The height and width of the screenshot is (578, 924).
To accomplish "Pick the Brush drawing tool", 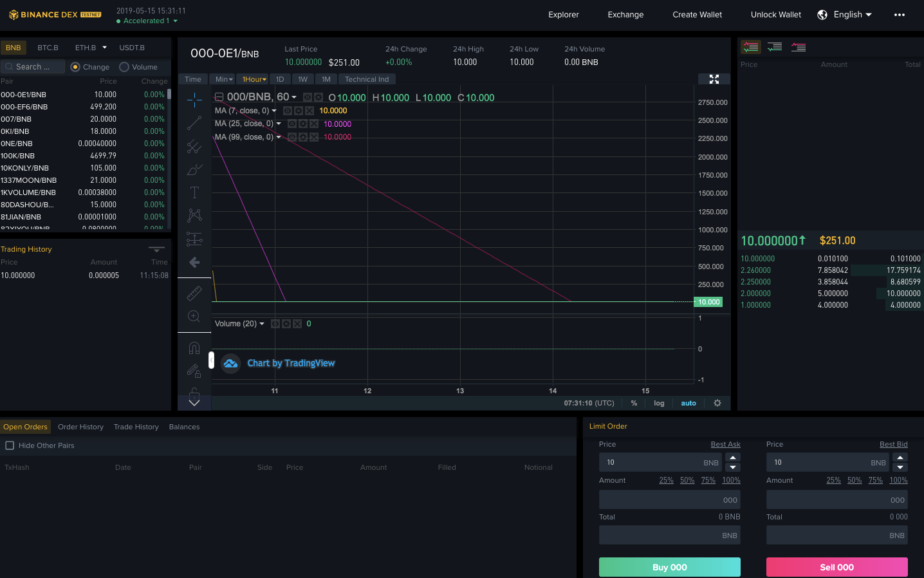I will (194, 169).
